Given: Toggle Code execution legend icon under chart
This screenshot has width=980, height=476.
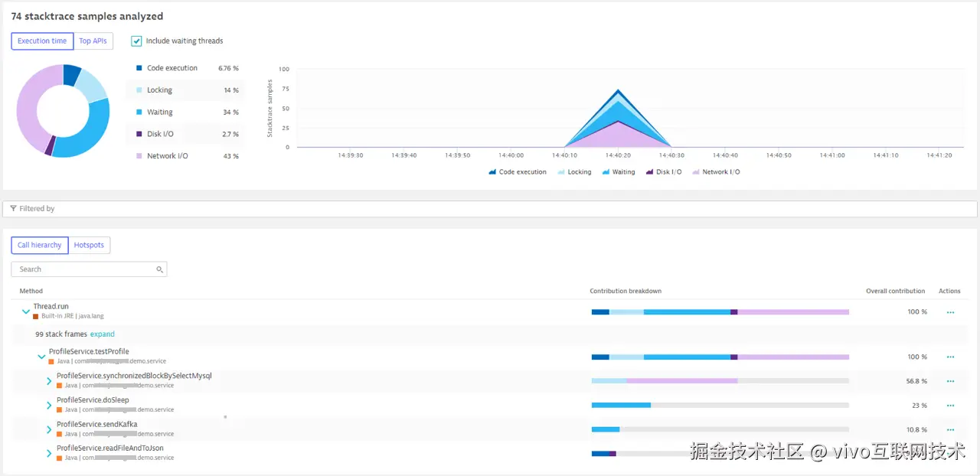Looking at the screenshot, I should tap(492, 172).
